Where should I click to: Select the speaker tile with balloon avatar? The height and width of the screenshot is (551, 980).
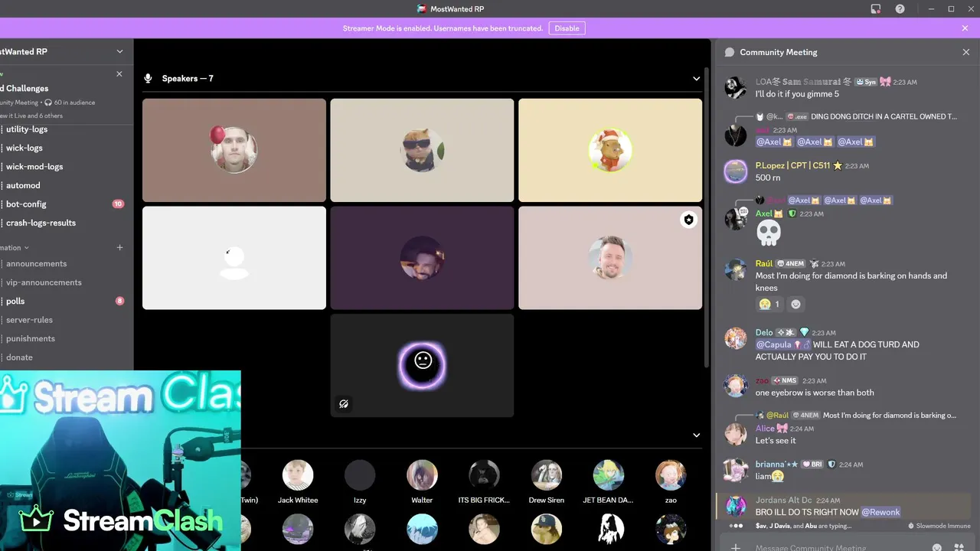click(234, 150)
